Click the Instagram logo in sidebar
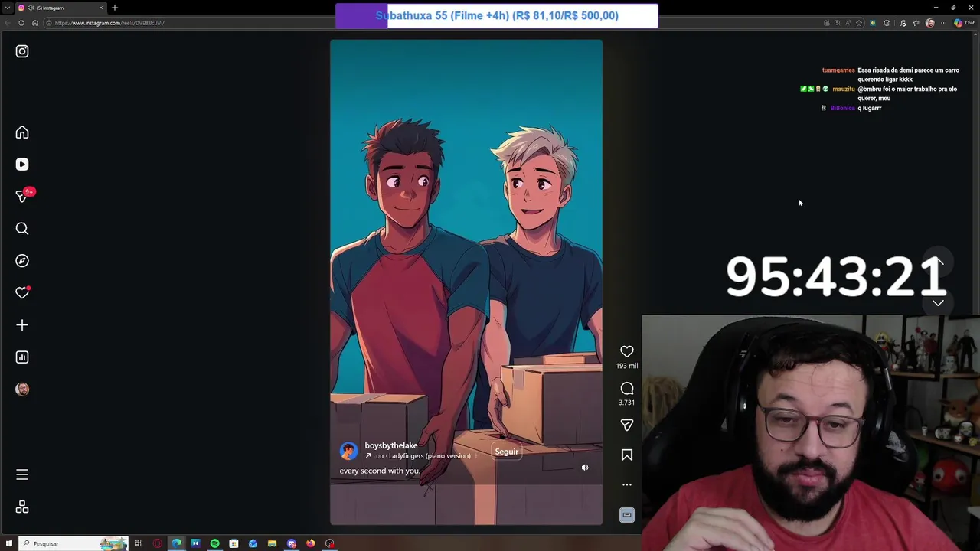 [22, 51]
